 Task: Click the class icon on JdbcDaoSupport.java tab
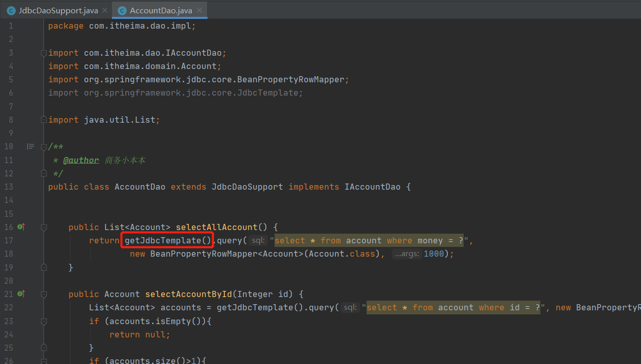tap(11, 10)
